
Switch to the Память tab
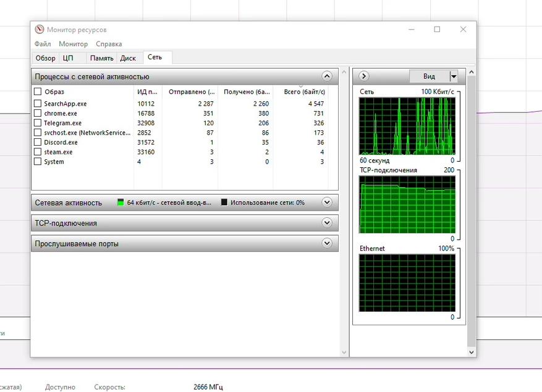[101, 58]
